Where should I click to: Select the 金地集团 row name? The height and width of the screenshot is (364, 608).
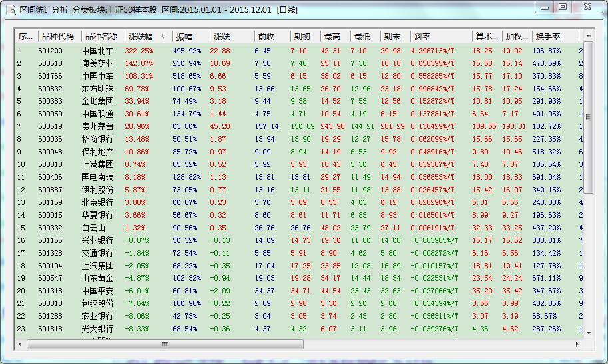(x=97, y=101)
